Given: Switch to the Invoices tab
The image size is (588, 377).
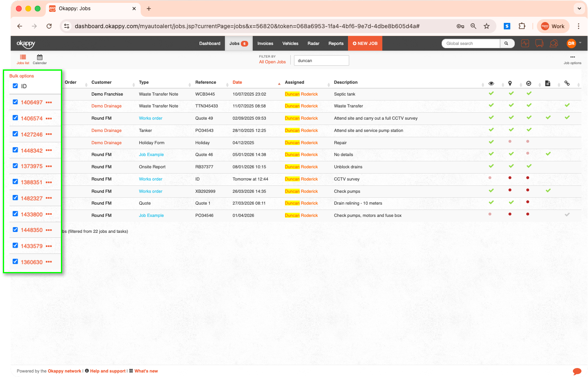Looking at the screenshot, I should 265,43.
